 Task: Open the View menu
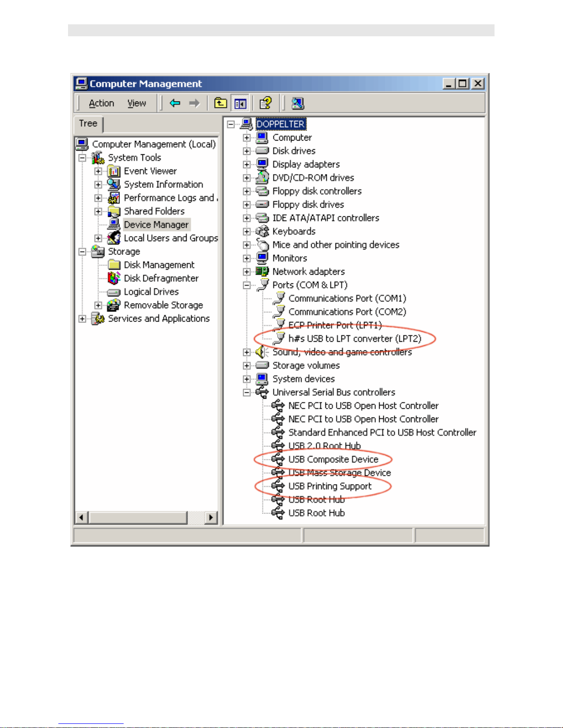click(136, 103)
